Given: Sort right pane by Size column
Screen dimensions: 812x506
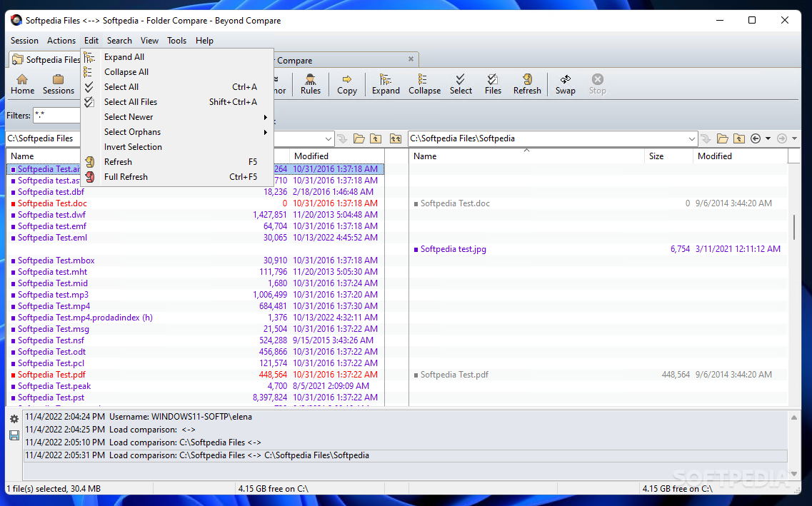Looking at the screenshot, I should [668, 156].
